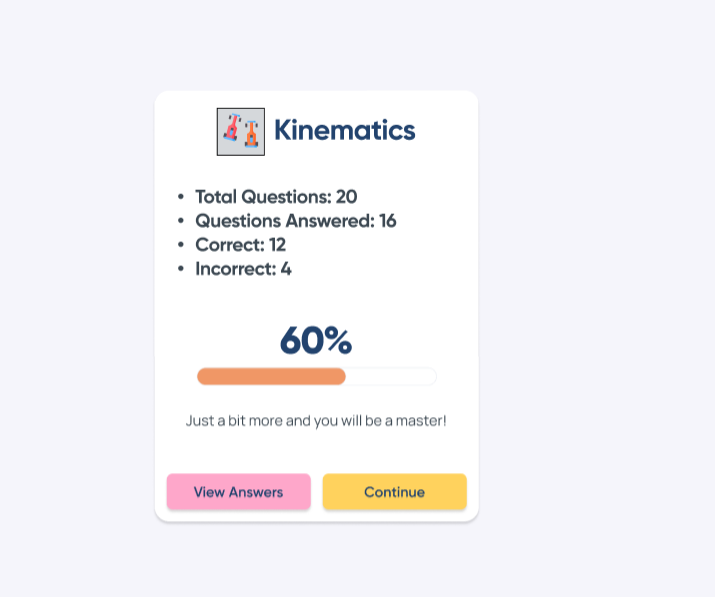Image resolution: width=715 pixels, height=597 pixels.
Task: Select the yellow Continue button
Action: (394, 491)
